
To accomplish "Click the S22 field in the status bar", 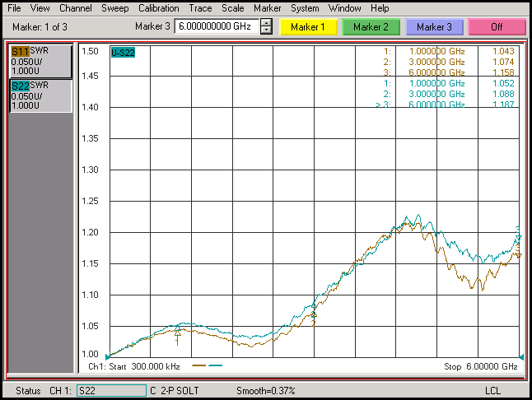I will tap(110, 390).
